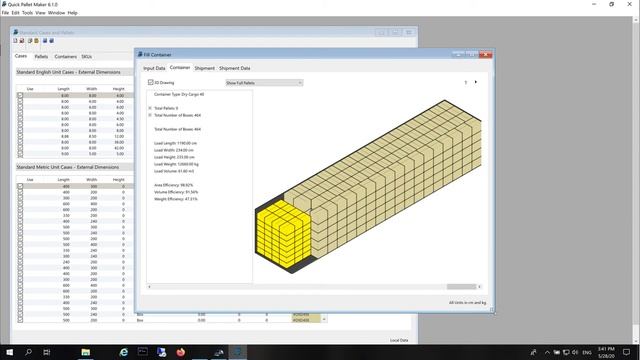Open the Shipment Data tab
The image size is (640, 360).
pos(235,68)
